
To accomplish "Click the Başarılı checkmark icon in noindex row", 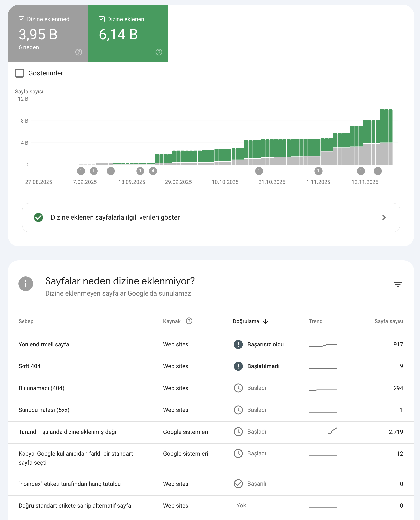I will [x=238, y=484].
